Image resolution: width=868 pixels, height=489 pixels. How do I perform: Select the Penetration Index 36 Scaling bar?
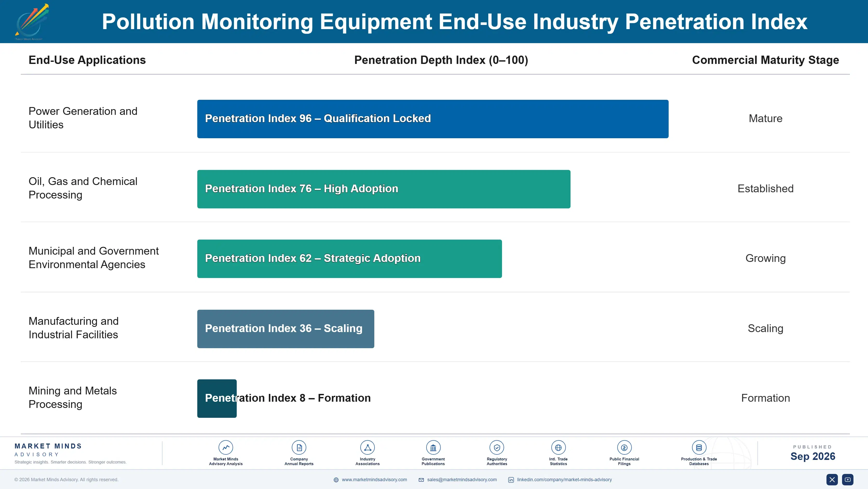pos(286,329)
